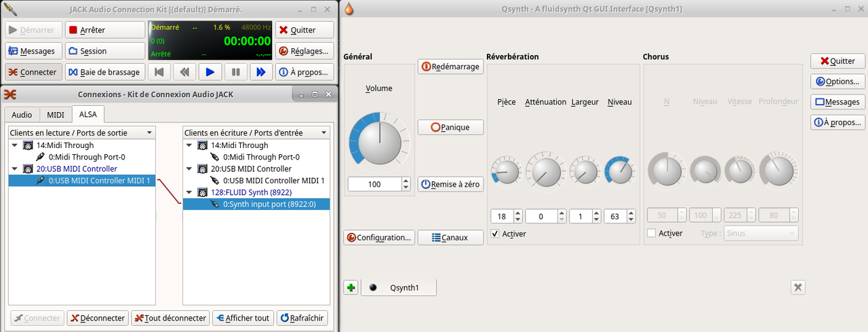Start JACK transport with the play button
Screen dimensions: 868x332
pyautogui.click(x=210, y=72)
